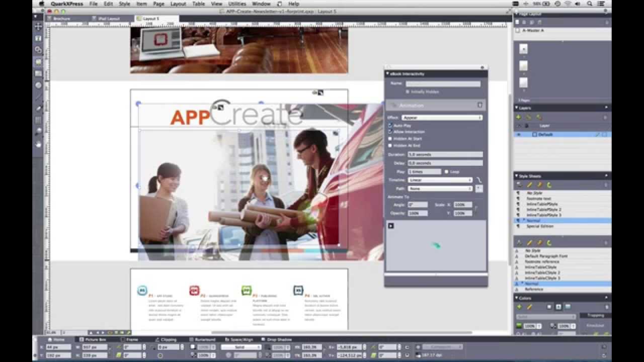Open the Clipping measurements tab
This screenshot has width=644, height=362.
(x=166, y=339)
